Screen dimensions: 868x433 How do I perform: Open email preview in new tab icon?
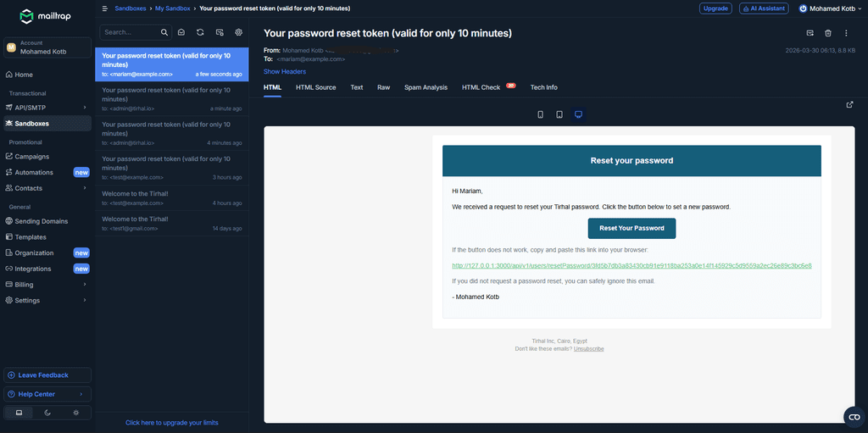[x=850, y=105]
